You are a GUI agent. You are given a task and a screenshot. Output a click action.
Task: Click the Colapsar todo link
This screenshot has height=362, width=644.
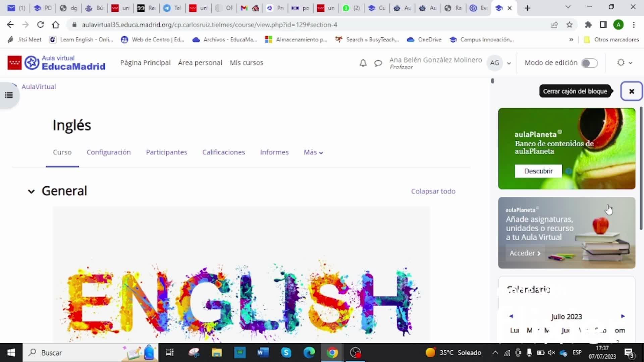click(433, 191)
